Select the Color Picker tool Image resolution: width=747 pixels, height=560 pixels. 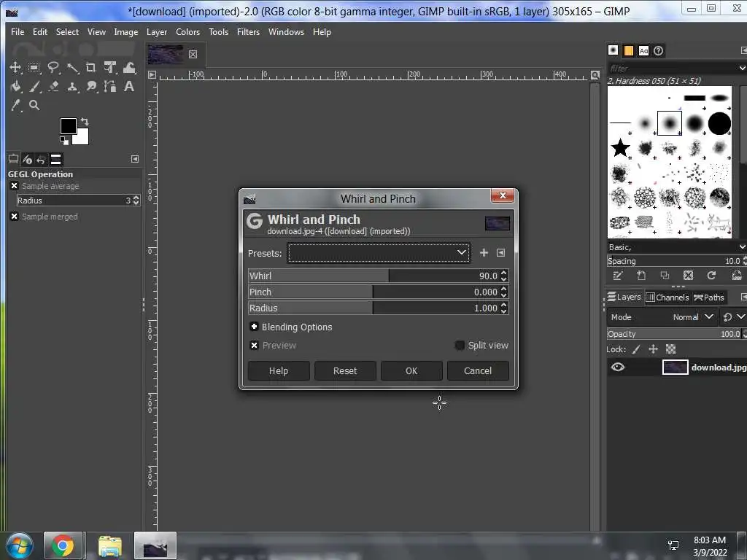(x=15, y=105)
